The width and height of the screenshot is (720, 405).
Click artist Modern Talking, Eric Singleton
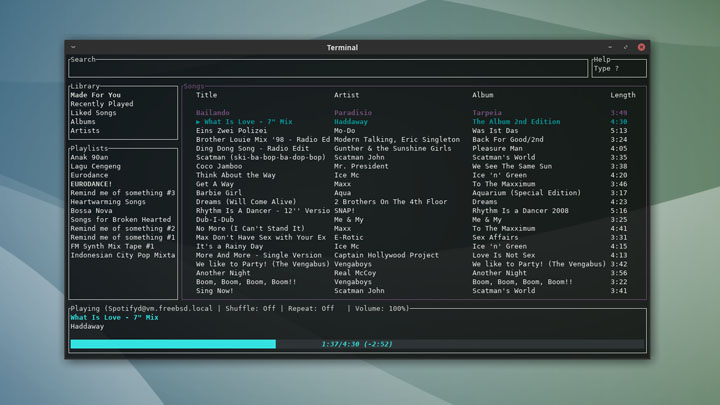(x=397, y=140)
